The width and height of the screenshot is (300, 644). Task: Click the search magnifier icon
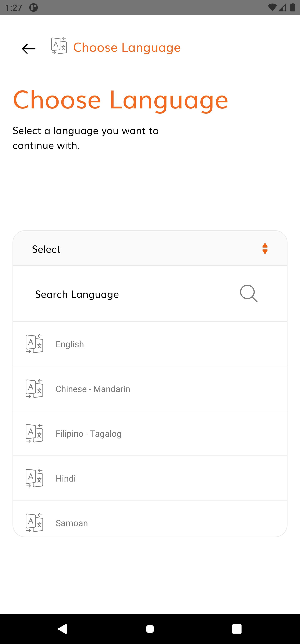pyautogui.click(x=249, y=293)
